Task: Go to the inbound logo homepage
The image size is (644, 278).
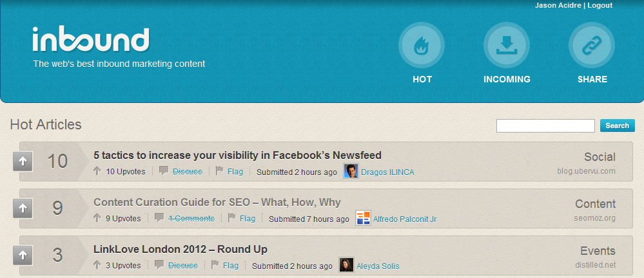Action: [91, 40]
